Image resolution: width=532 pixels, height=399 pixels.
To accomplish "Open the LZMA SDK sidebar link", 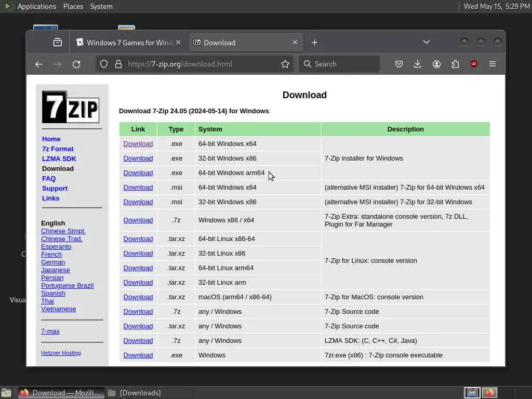I will click(x=59, y=159).
